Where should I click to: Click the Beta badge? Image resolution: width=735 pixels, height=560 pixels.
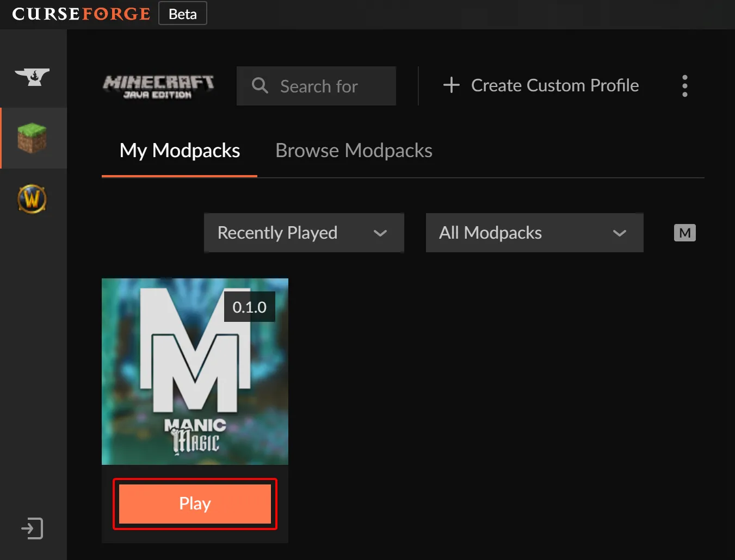point(182,14)
